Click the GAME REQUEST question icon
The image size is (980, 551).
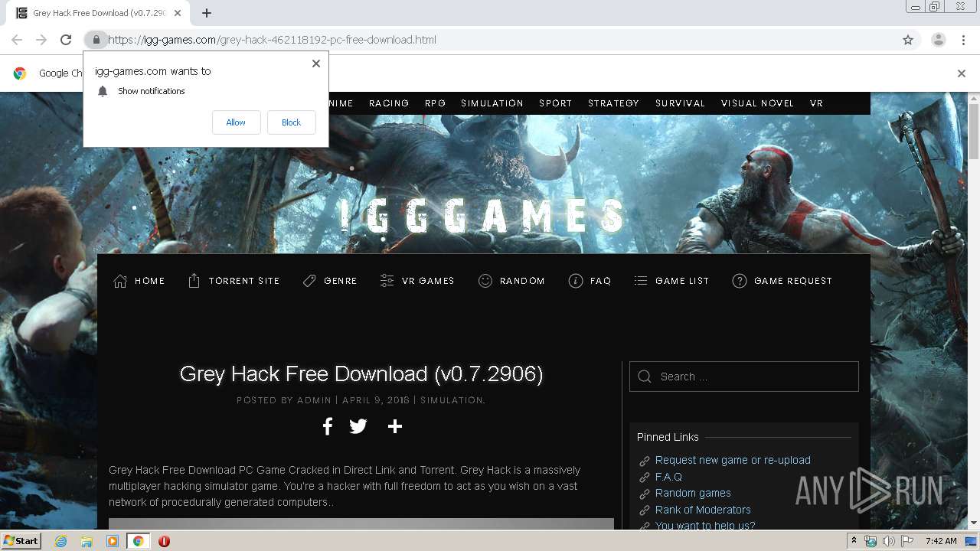(739, 281)
